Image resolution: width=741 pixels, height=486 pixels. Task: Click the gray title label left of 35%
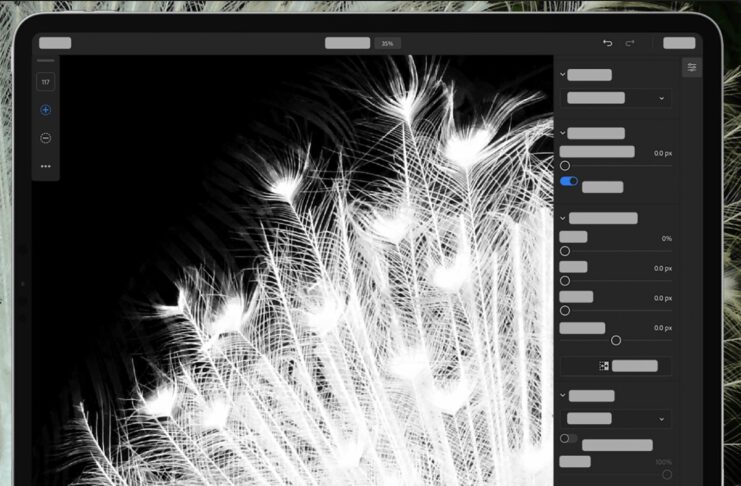pyautogui.click(x=347, y=43)
